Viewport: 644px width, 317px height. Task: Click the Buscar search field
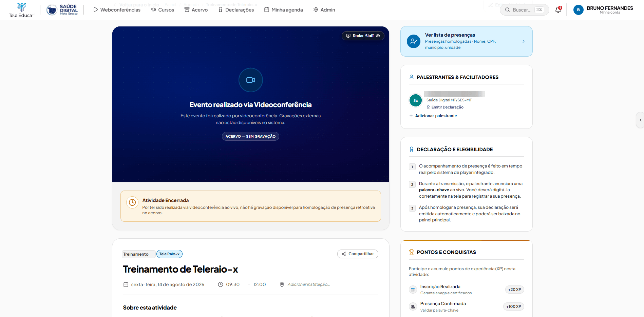[524, 10]
